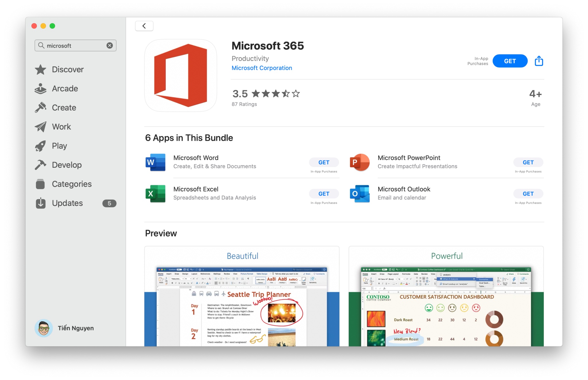
Task: Click 'Create, Edit & Share Documents' subtitle
Action: tap(215, 166)
